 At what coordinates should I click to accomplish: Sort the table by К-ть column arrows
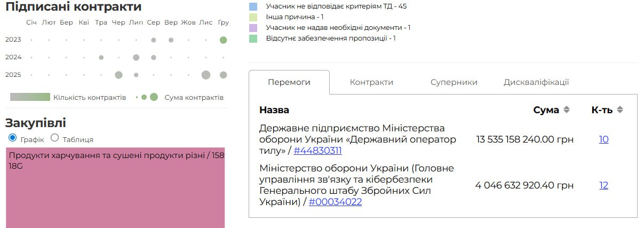pos(619,109)
